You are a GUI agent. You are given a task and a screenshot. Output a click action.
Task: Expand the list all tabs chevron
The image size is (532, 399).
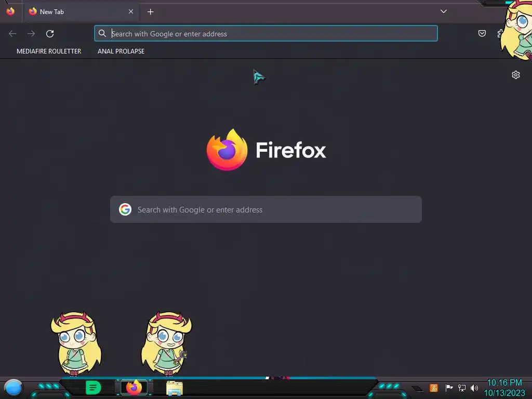tap(444, 11)
